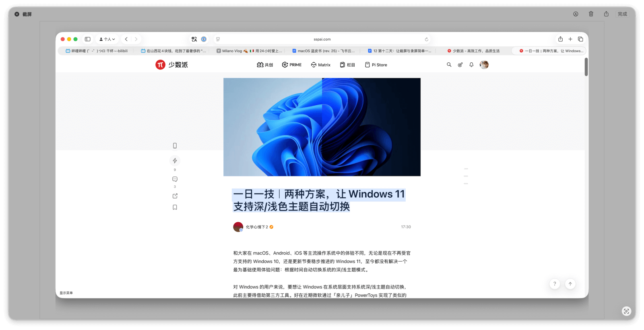The image size is (644, 330).
Task: Click the Markup pen icon in preview toolbar
Action: pyautogui.click(x=576, y=14)
